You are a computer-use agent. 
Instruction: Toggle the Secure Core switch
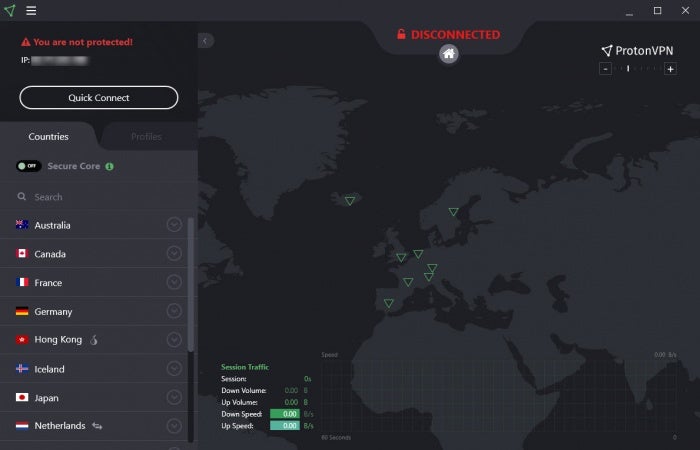[x=29, y=166]
